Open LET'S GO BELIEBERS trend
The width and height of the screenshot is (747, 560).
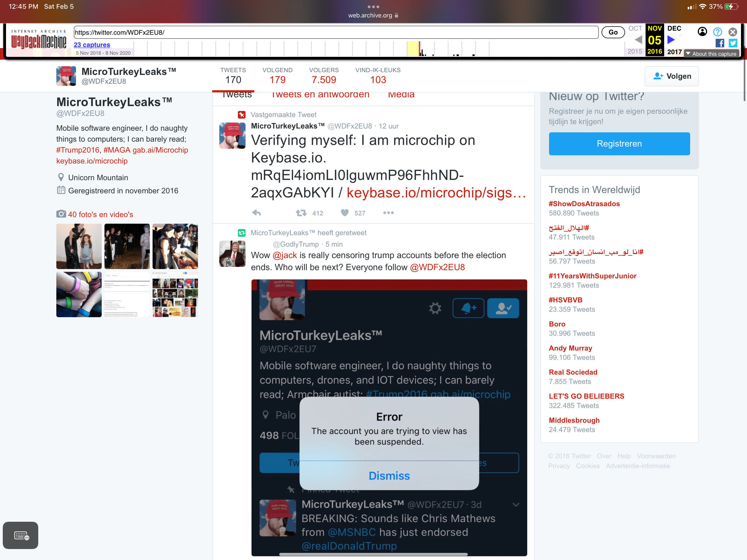click(586, 396)
